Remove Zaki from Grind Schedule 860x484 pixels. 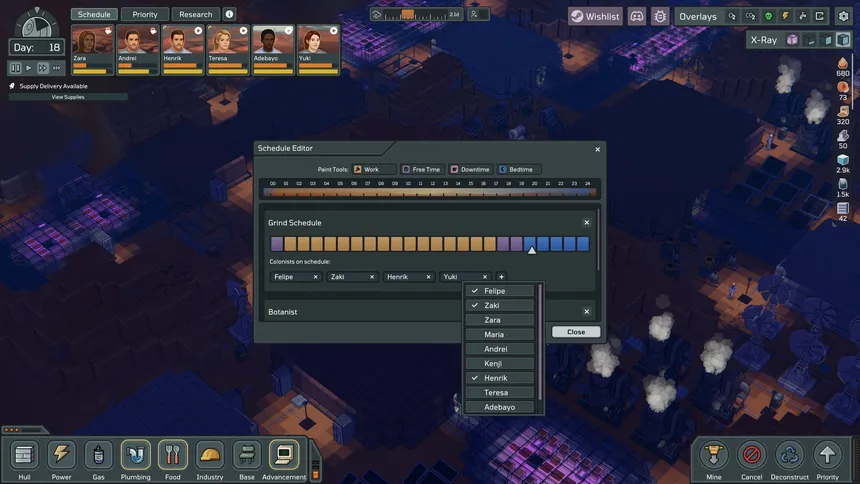(x=372, y=277)
